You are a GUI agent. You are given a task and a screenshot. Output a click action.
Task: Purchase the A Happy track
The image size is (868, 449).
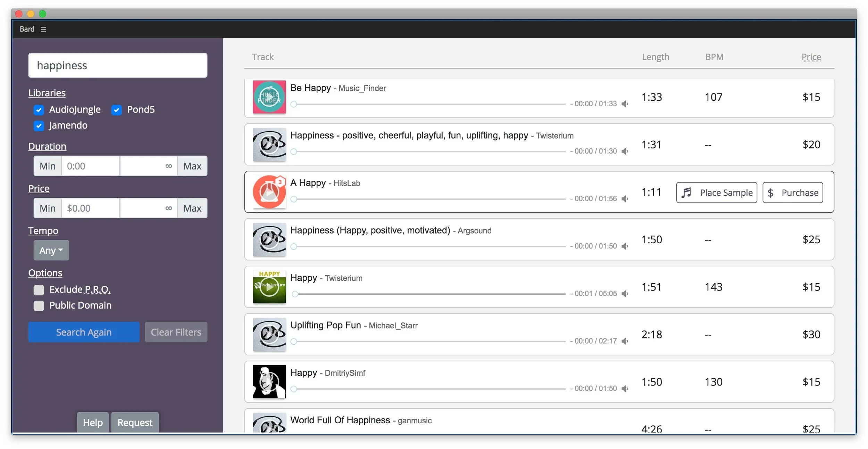793,193
